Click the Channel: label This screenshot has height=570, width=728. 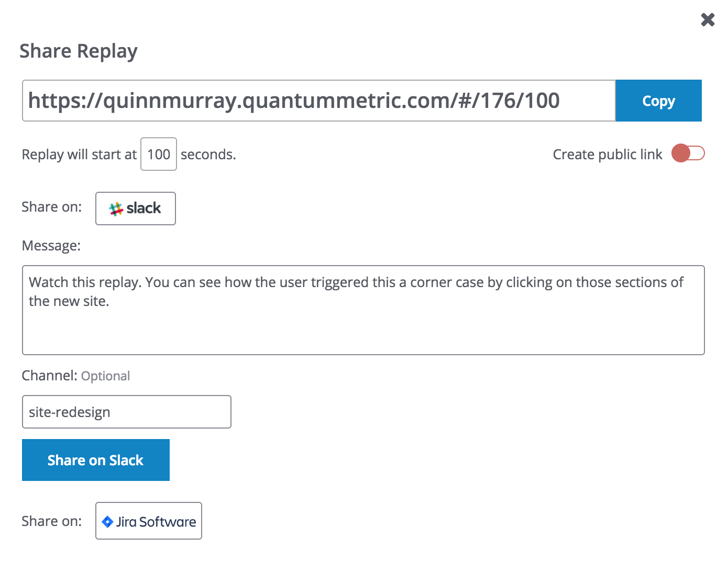(x=50, y=376)
